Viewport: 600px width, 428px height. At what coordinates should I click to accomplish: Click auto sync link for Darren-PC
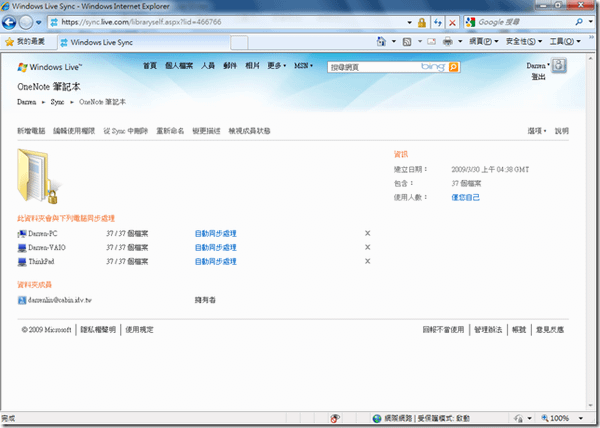click(x=215, y=233)
